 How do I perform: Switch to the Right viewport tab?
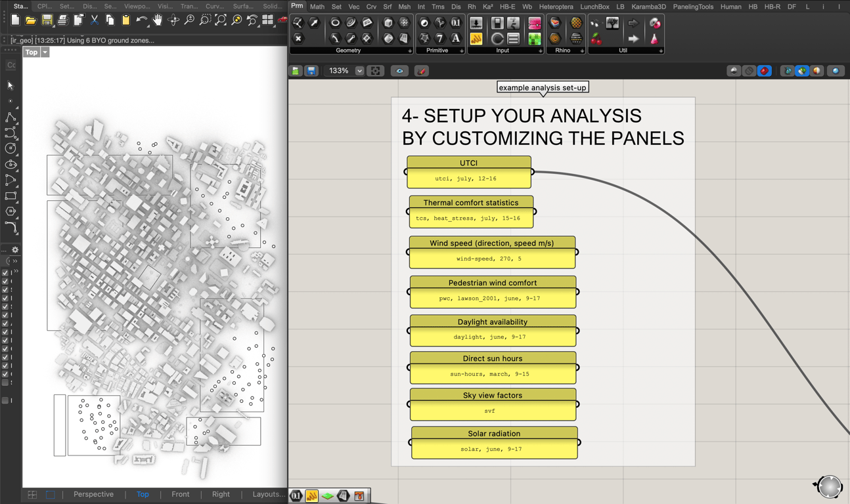[x=221, y=494]
